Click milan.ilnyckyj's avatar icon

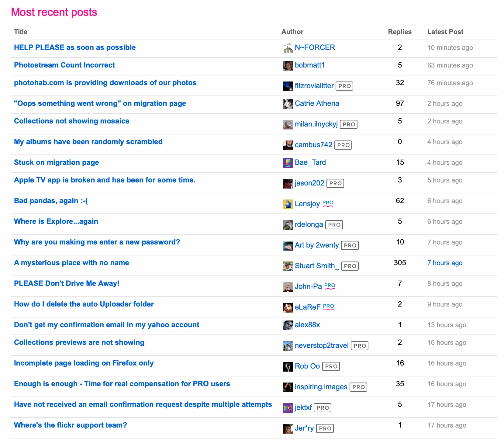click(x=288, y=125)
